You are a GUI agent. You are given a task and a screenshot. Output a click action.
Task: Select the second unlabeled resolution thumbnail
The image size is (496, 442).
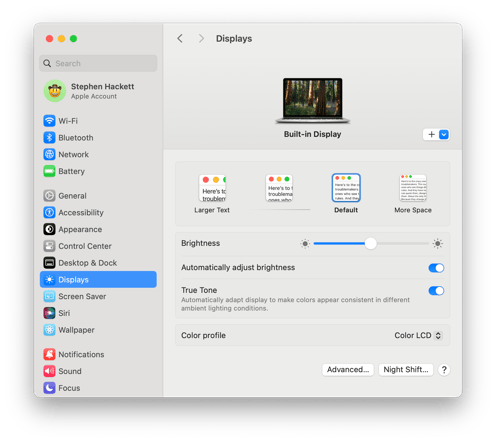[279, 188]
